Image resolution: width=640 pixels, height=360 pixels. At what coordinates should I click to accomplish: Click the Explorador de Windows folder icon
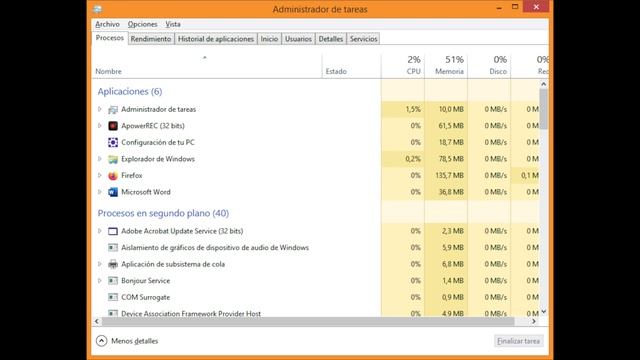(113, 159)
